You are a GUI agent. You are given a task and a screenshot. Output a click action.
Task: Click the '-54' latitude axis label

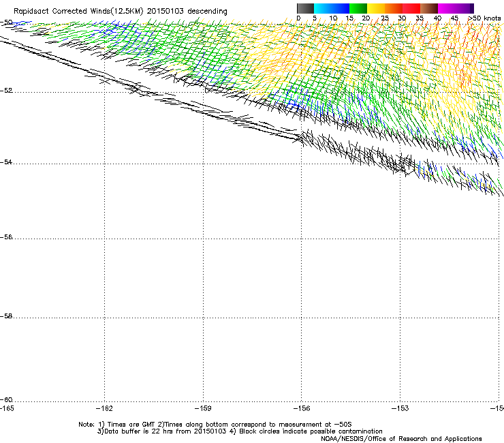click(6, 162)
